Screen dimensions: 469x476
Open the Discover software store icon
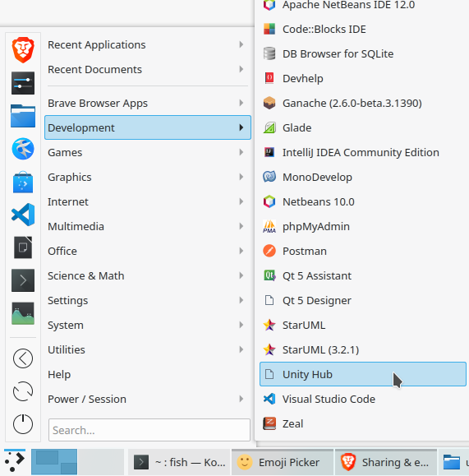(x=23, y=182)
